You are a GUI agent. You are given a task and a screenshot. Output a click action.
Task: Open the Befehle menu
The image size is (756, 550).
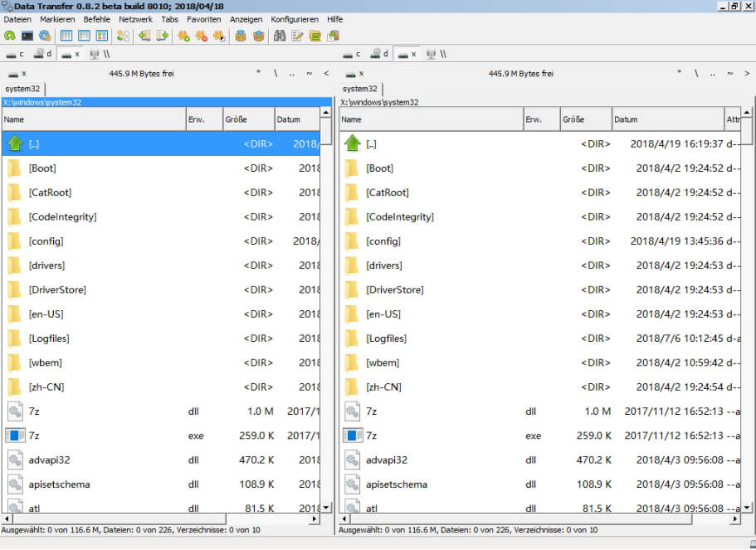pyautogui.click(x=96, y=19)
